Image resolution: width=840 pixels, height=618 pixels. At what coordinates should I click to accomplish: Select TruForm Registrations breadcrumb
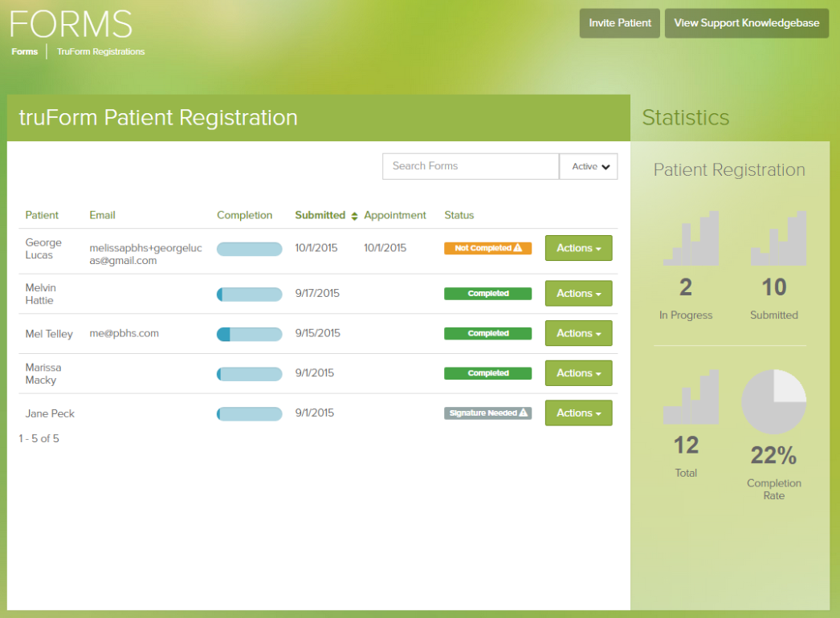[101, 52]
